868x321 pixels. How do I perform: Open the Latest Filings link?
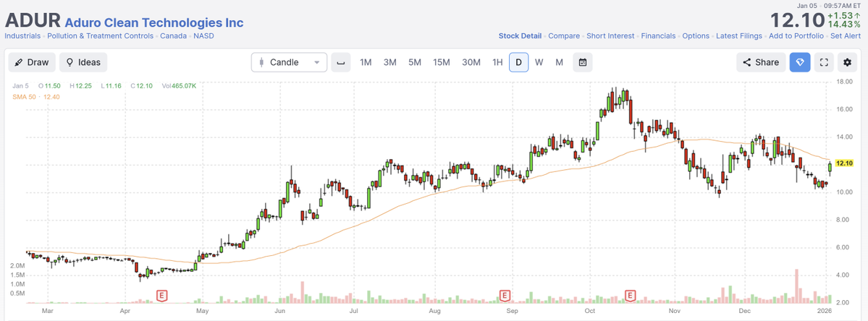tap(739, 36)
